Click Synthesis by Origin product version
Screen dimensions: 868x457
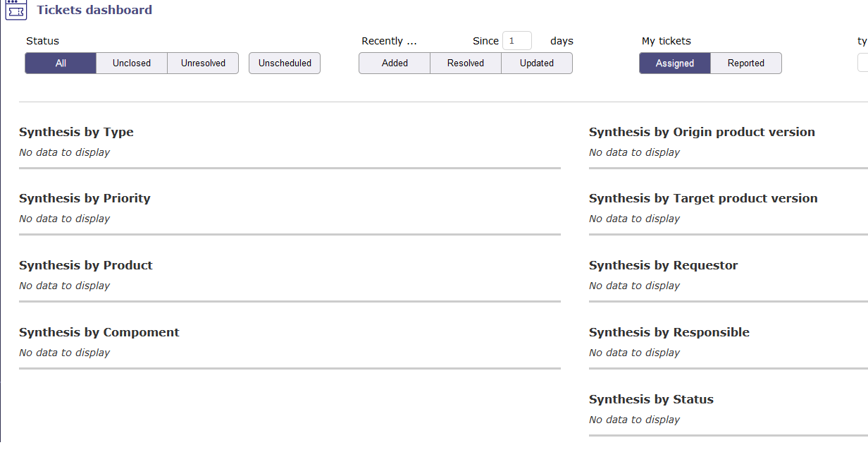coord(702,132)
